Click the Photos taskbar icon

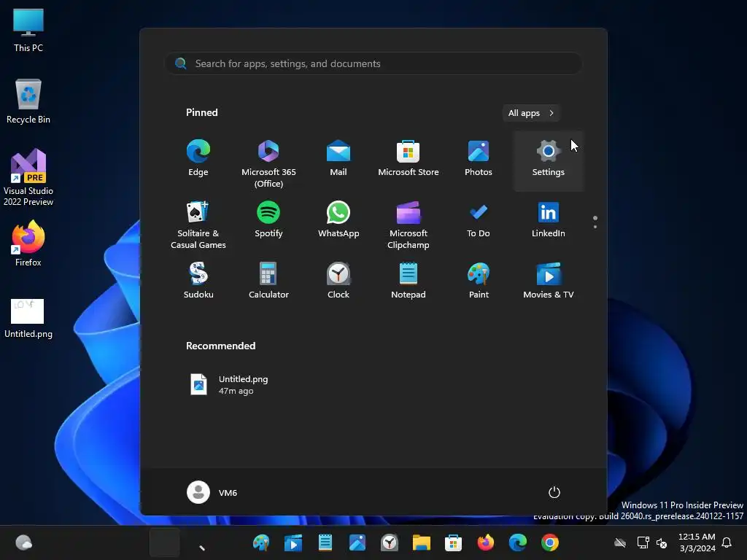357,542
